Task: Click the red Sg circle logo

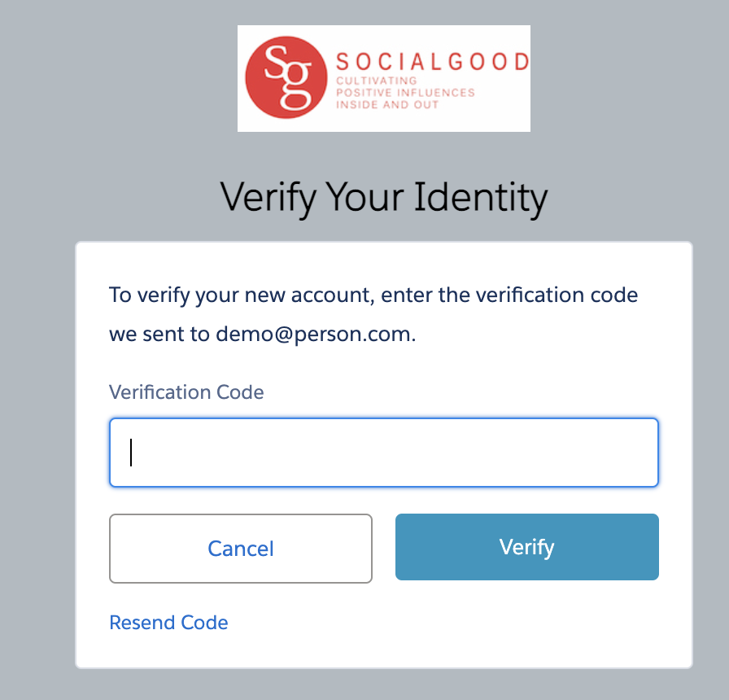Action: point(287,78)
